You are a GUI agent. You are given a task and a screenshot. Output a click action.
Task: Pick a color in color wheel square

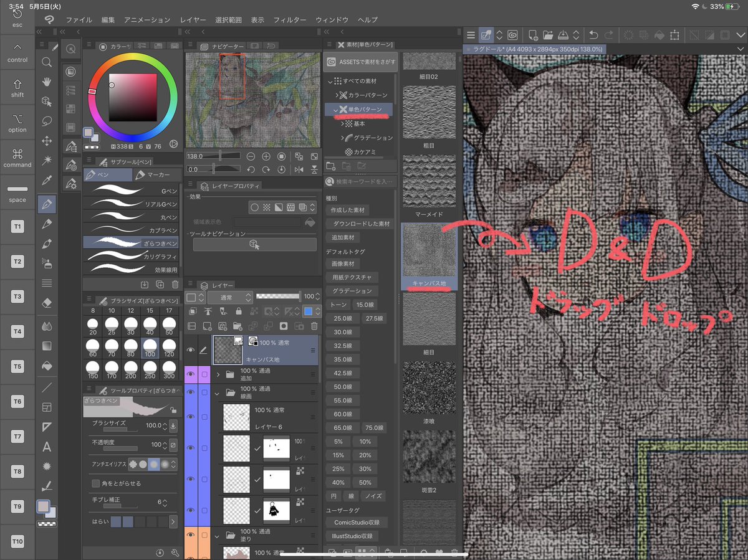pyautogui.click(x=133, y=98)
